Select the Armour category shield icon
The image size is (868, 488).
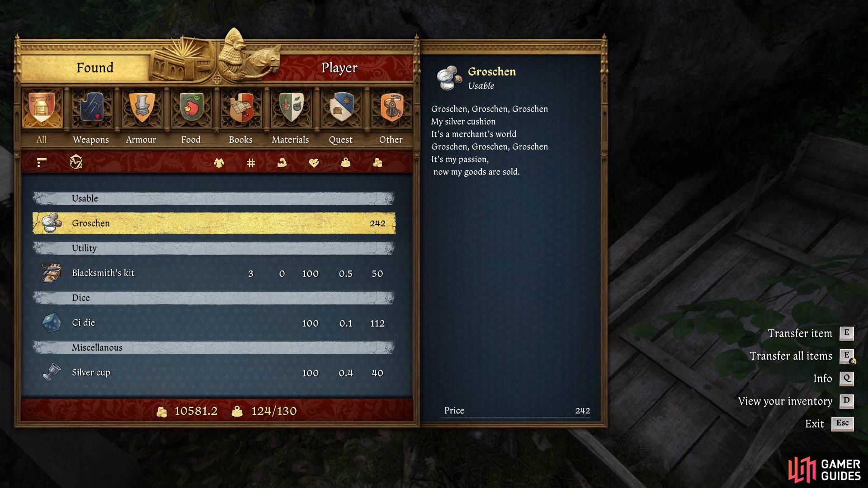(x=142, y=108)
